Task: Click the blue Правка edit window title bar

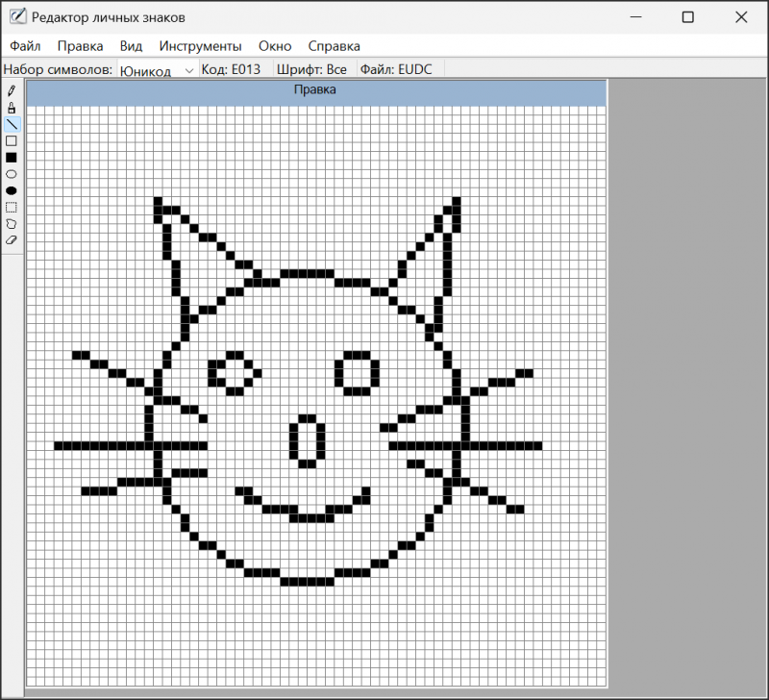Action: tap(315, 90)
